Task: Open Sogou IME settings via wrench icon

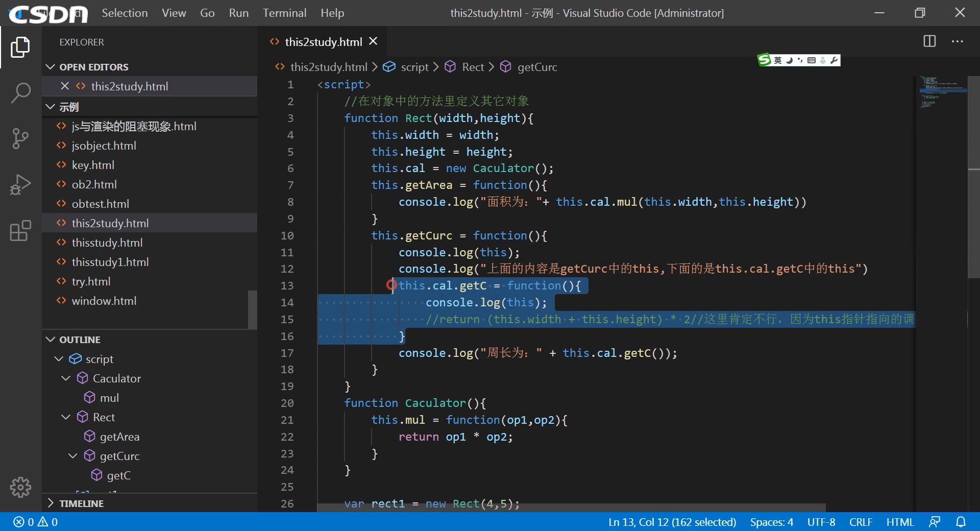Action: click(x=834, y=60)
